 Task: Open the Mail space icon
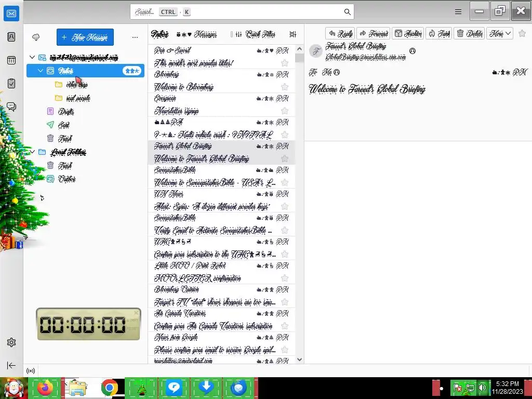(11, 14)
